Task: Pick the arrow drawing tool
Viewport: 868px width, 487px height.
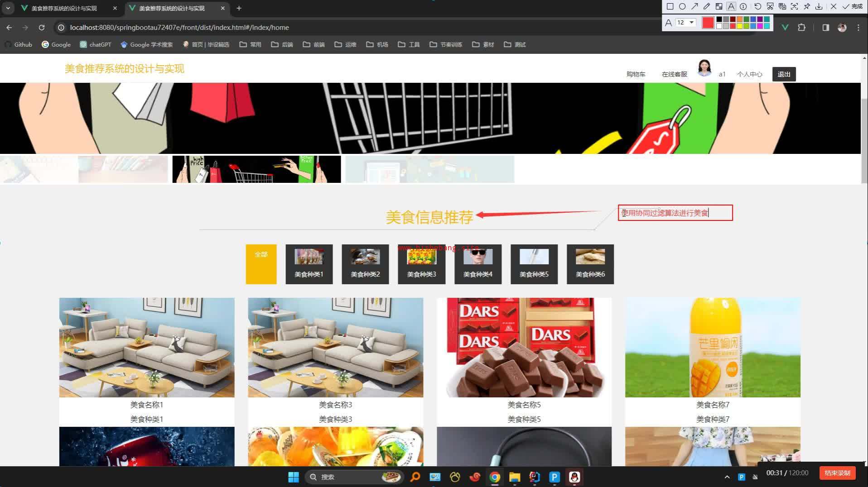Action: 694,6
